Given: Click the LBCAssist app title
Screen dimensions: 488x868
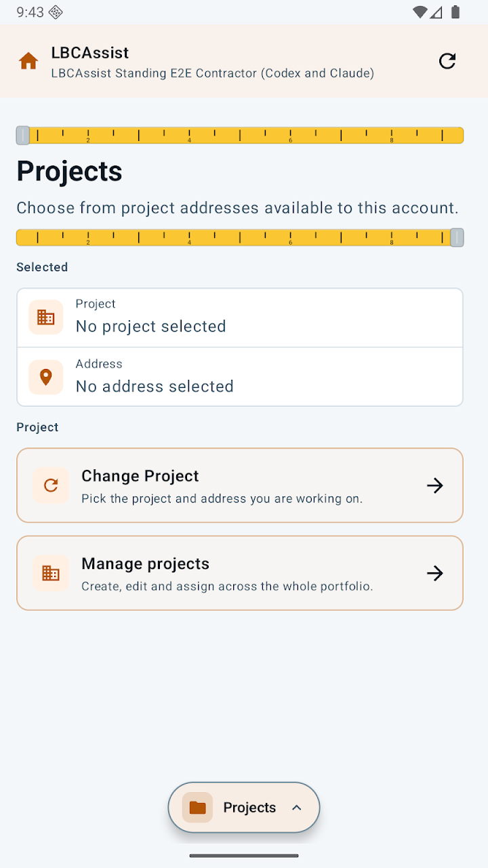Looking at the screenshot, I should (x=90, y=53).
